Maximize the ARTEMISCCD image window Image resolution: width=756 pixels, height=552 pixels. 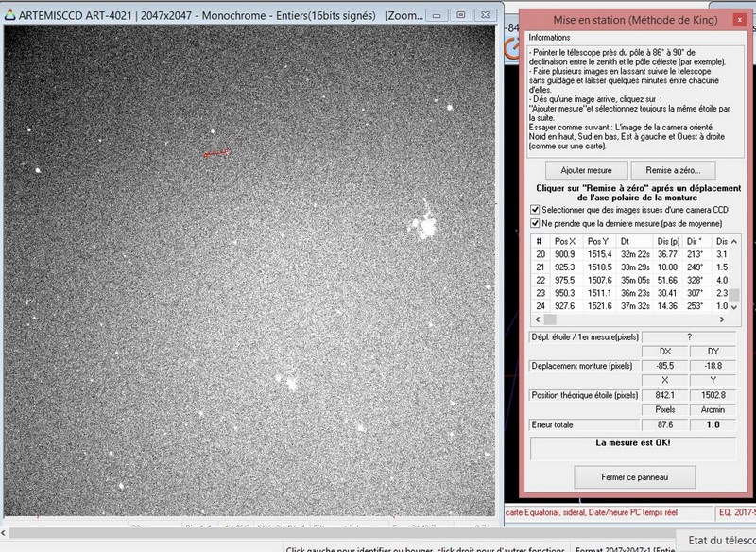click(460, 15)
